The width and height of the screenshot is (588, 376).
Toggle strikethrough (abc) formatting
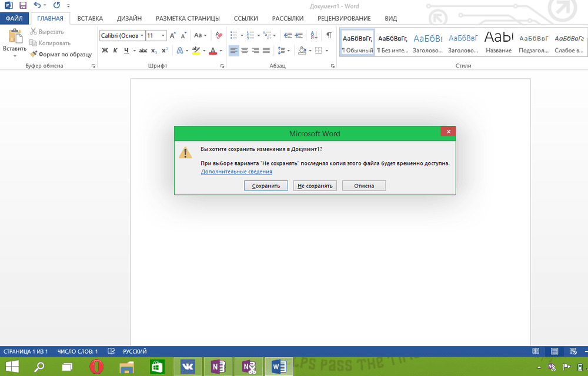coord(143,50)
